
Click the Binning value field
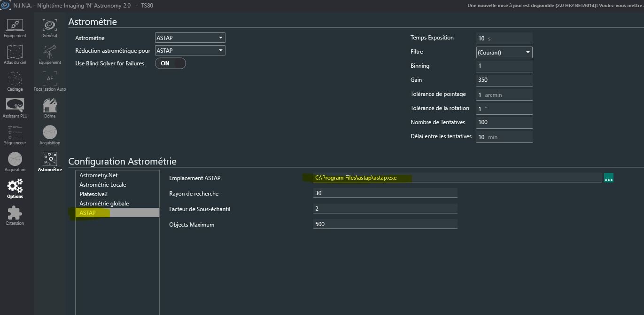point(504,66)
